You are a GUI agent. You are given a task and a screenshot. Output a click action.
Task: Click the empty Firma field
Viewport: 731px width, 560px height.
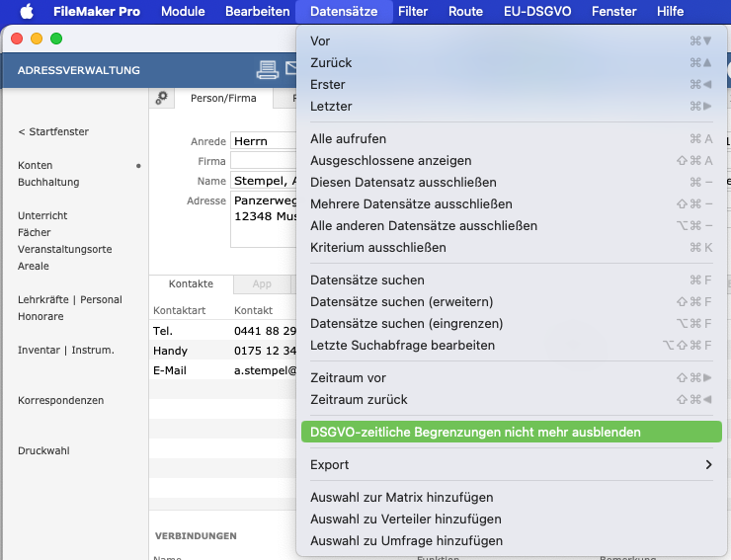tap(264, 161)
